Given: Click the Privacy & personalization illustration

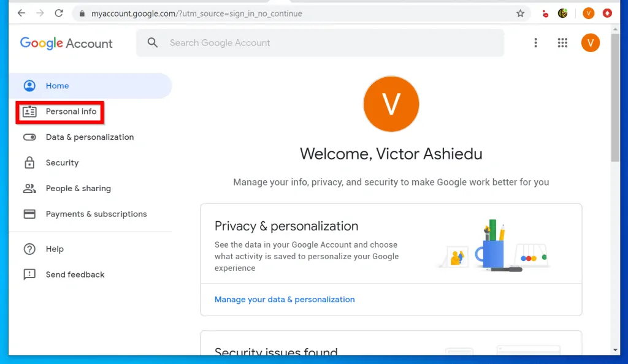Looking at the screenshot, I should coord(495,246).
